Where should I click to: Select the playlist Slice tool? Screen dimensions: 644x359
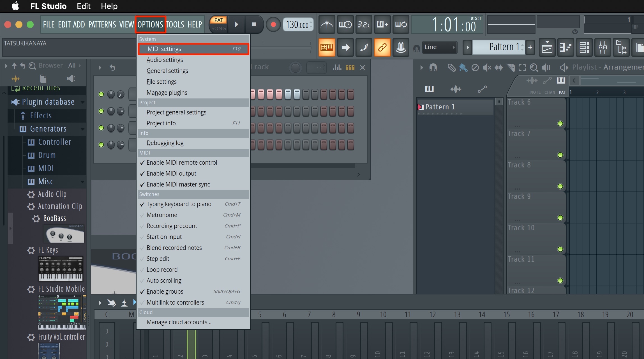[x=511, y=68]
